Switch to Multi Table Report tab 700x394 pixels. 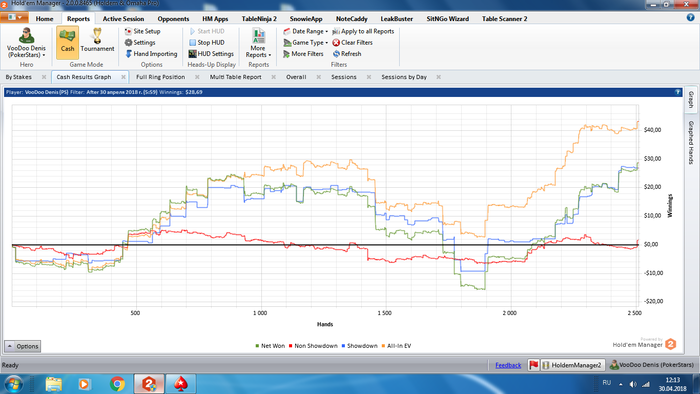pos(235,77)
